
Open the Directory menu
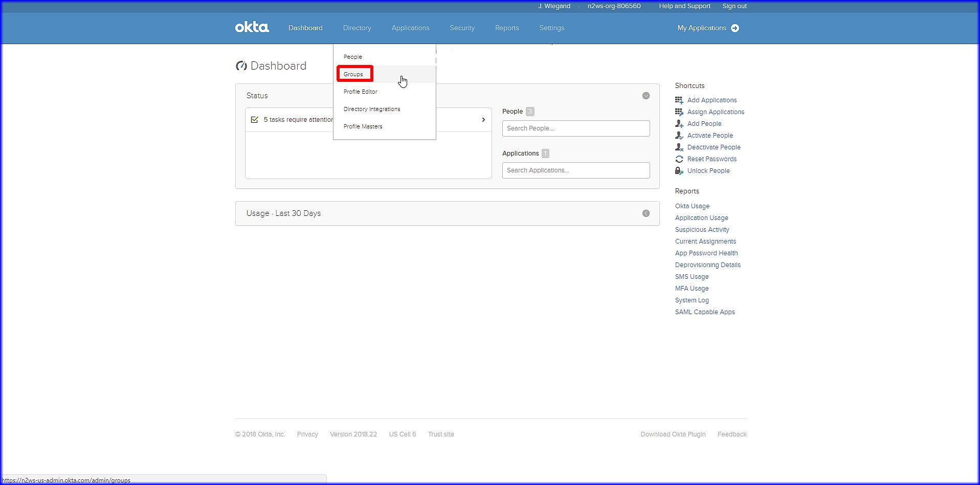pos(357,28)
